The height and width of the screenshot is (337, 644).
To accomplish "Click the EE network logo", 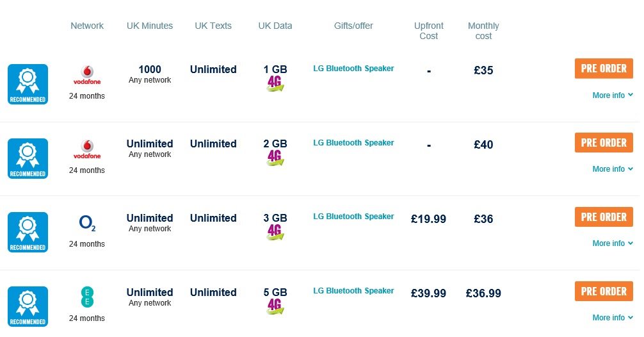I will click(87, 297).
